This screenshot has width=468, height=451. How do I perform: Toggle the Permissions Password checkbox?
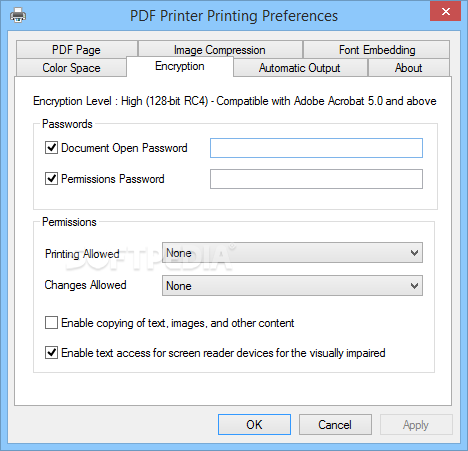coord(51,179)
